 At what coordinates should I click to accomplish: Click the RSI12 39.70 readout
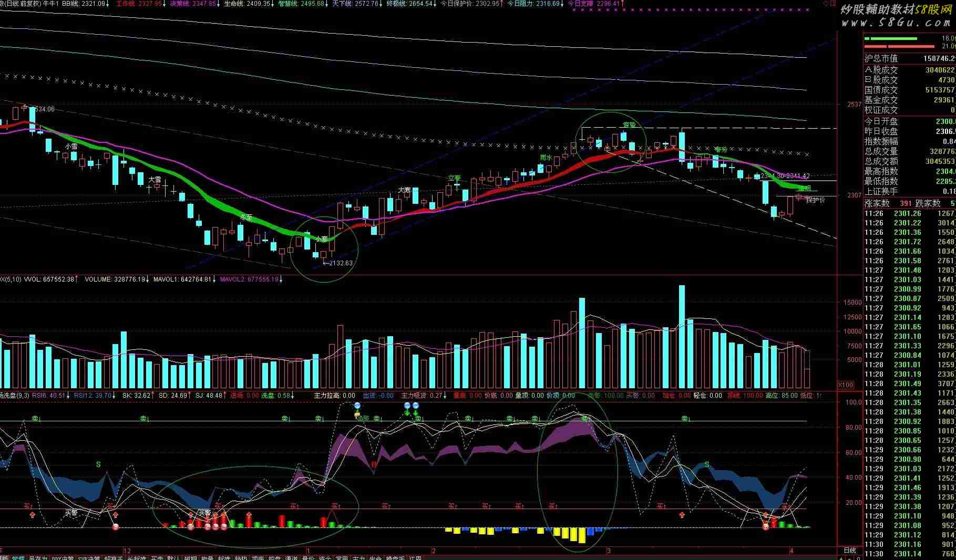95,396
